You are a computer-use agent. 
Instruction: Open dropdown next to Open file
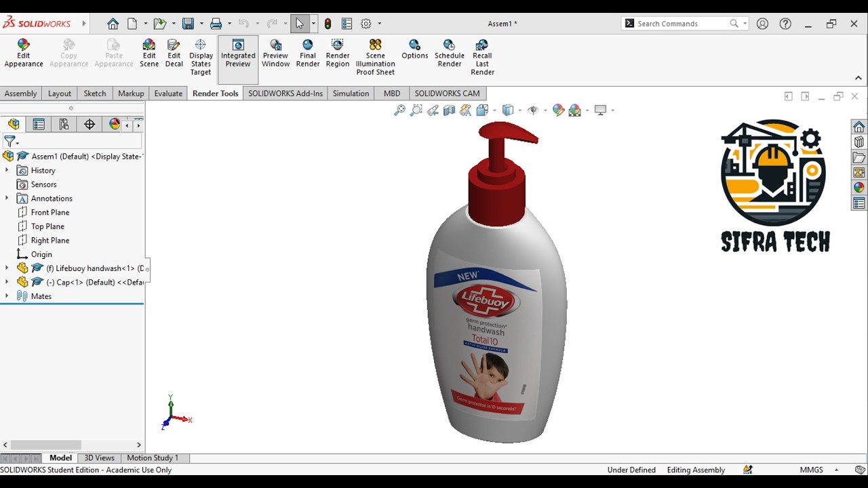point(173,24)
